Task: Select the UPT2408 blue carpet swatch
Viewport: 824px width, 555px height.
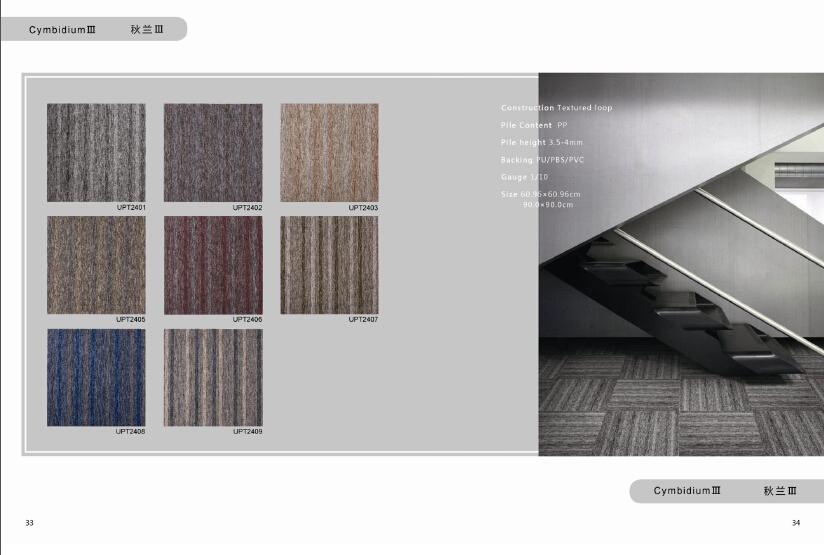Action: (x=96, y=377)
